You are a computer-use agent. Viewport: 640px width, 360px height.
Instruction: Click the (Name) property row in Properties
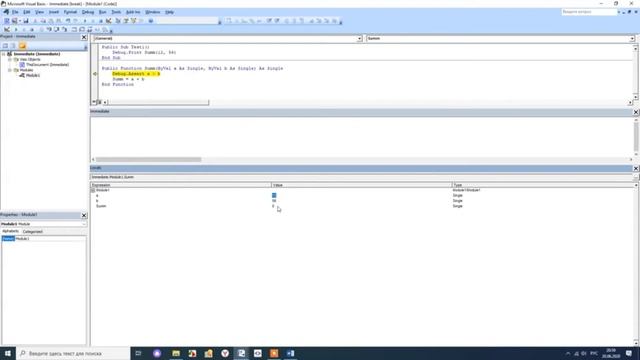[x=44, y=239]
